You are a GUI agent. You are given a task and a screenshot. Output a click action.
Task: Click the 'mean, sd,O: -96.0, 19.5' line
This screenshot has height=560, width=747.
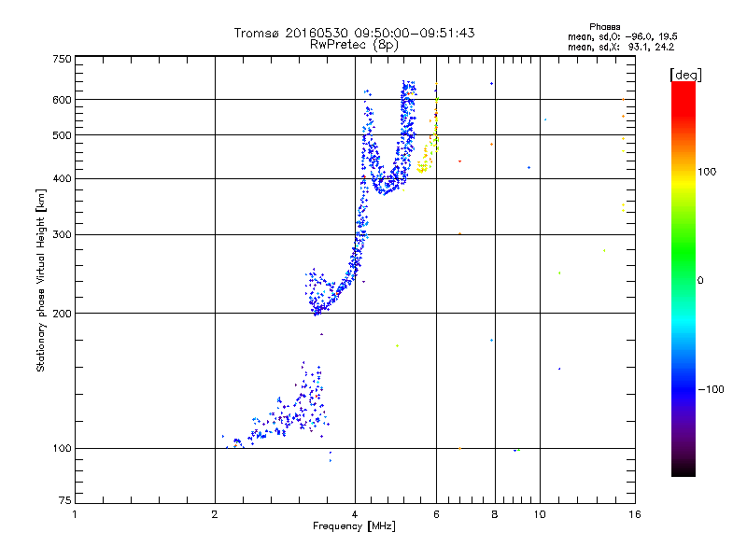click(623, 36)
